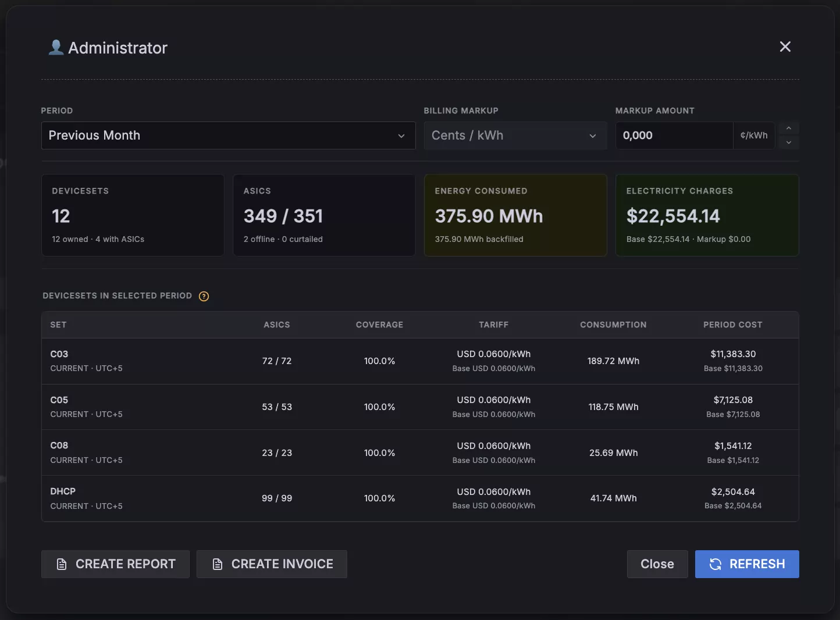Image resolution: width=840 pixels, height=620 pixels.
Task: Click the $7,125.08 period cost cell
Action: [733, 400]
